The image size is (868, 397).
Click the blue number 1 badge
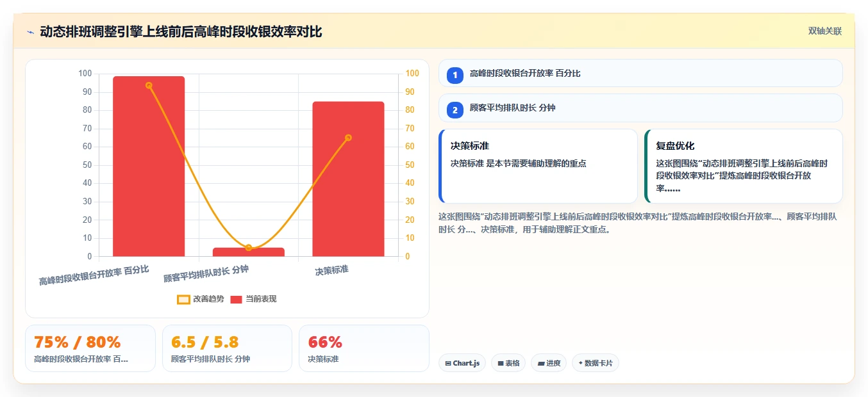[x=455, y=75]
